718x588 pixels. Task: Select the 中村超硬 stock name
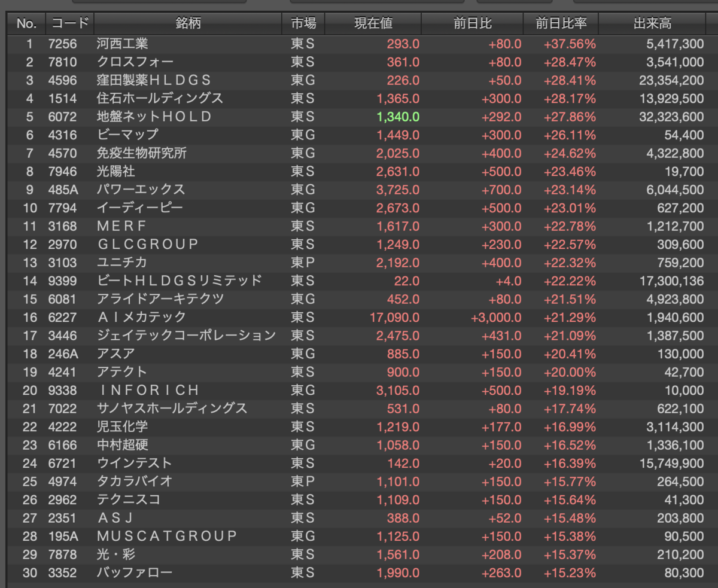pyautogui.click(x=122, y=445)
